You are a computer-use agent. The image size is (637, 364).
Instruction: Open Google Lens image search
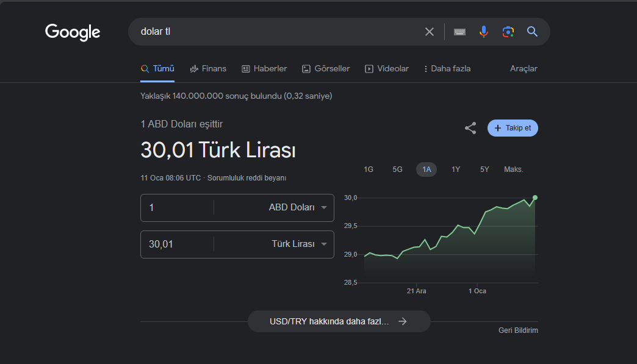point(508,32)
